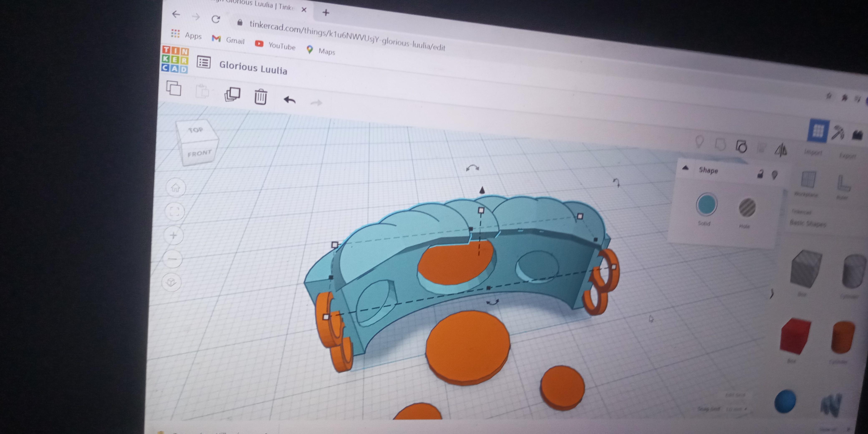Click the rotation arrow handle above model
The image size is (868, 434).
click(x=472, y=168)
